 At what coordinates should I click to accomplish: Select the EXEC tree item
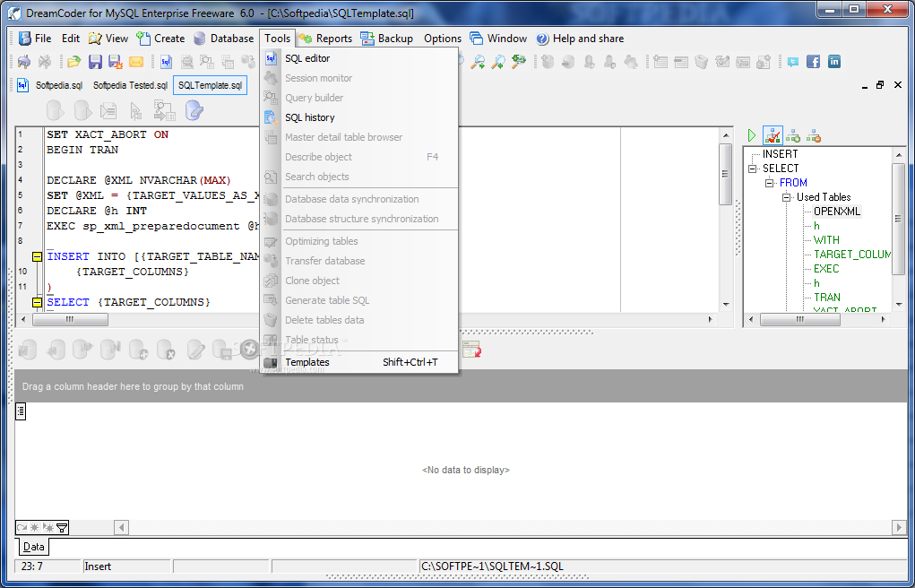point(825,269)
